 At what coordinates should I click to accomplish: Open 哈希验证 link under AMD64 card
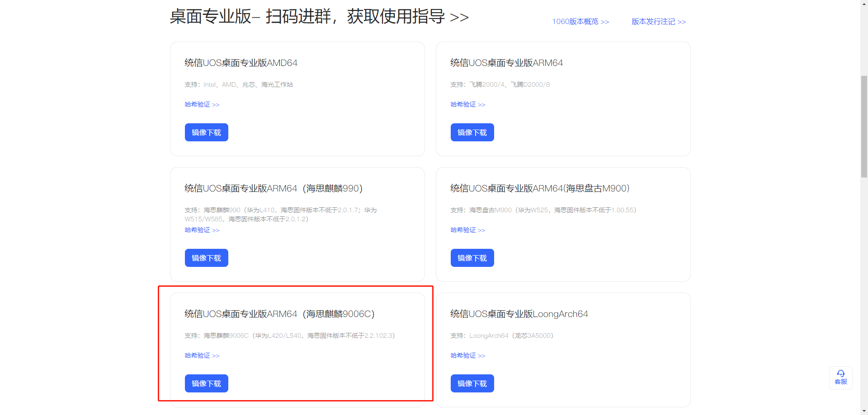202,104
